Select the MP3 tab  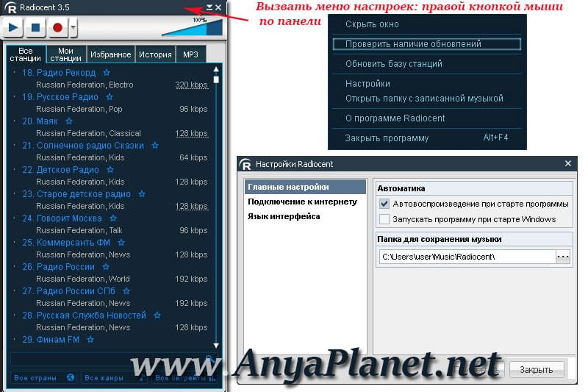tap(190, 54)
